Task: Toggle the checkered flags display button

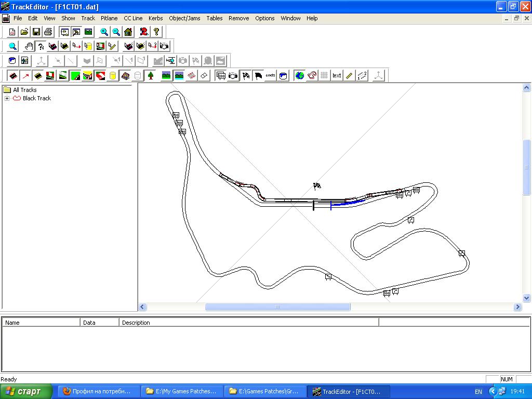Action: pyautogui.click(x=246, y=76)
